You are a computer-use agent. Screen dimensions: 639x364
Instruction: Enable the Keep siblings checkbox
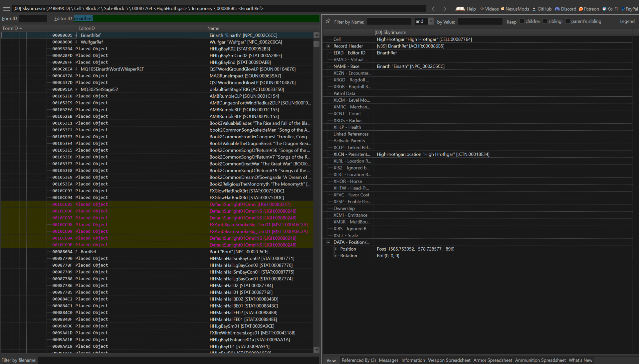pos(544,21)
